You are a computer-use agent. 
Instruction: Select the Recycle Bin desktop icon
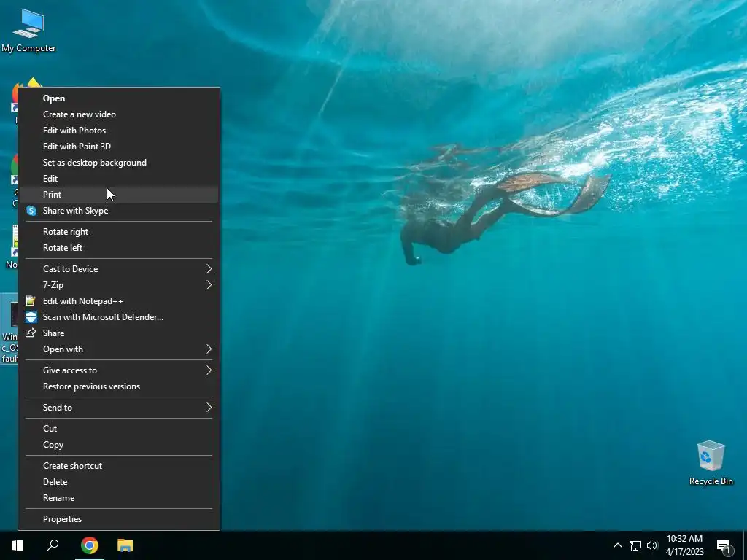tap(711, 463)
